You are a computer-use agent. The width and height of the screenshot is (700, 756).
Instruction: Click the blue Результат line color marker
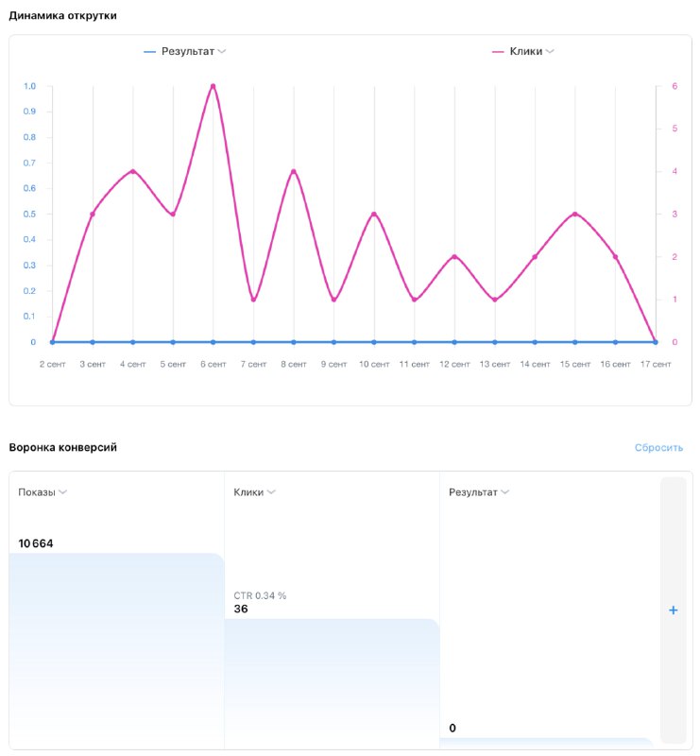(149, 51)
